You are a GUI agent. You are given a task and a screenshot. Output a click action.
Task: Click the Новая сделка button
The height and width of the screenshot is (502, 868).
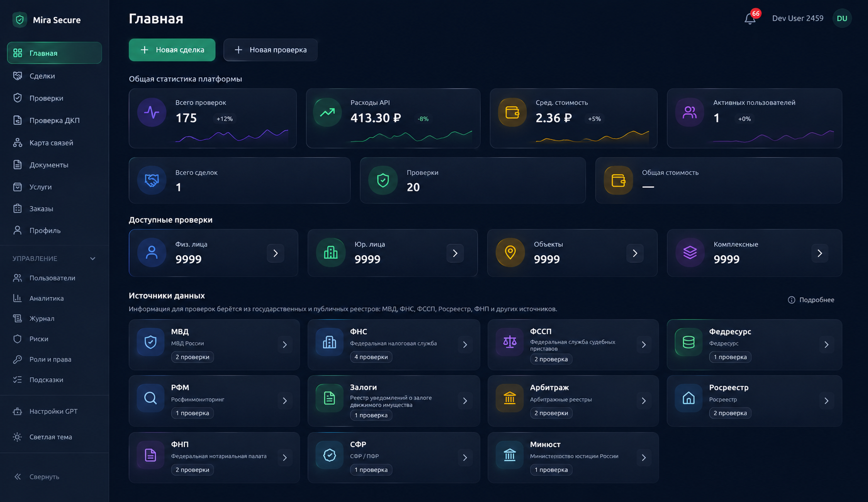click(x=172, y=50)
